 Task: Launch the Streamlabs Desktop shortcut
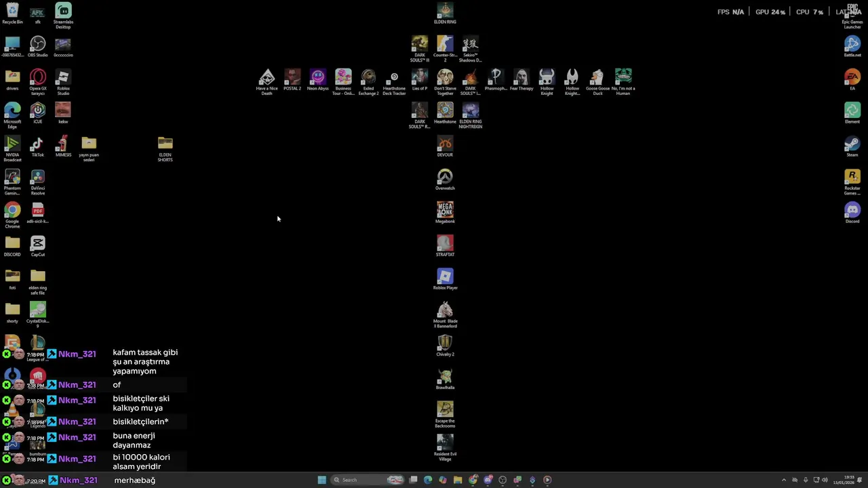pyautogui.click(x=63, y=16)
